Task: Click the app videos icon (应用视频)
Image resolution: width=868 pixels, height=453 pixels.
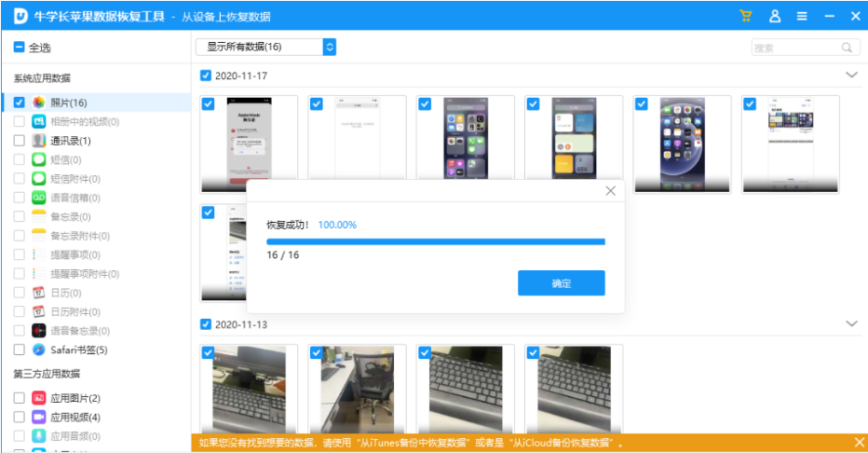Action: pyautogui.click(x=39, y=417)
